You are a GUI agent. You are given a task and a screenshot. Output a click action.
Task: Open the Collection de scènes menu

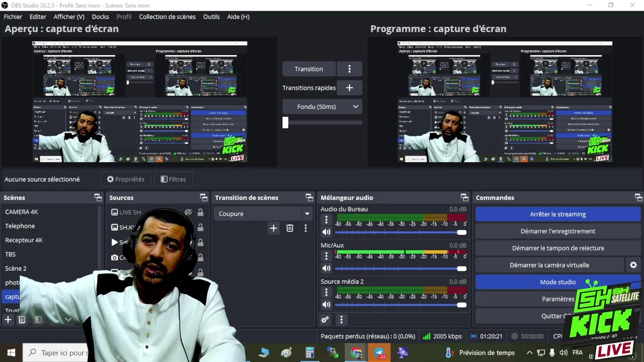(167, 17)
